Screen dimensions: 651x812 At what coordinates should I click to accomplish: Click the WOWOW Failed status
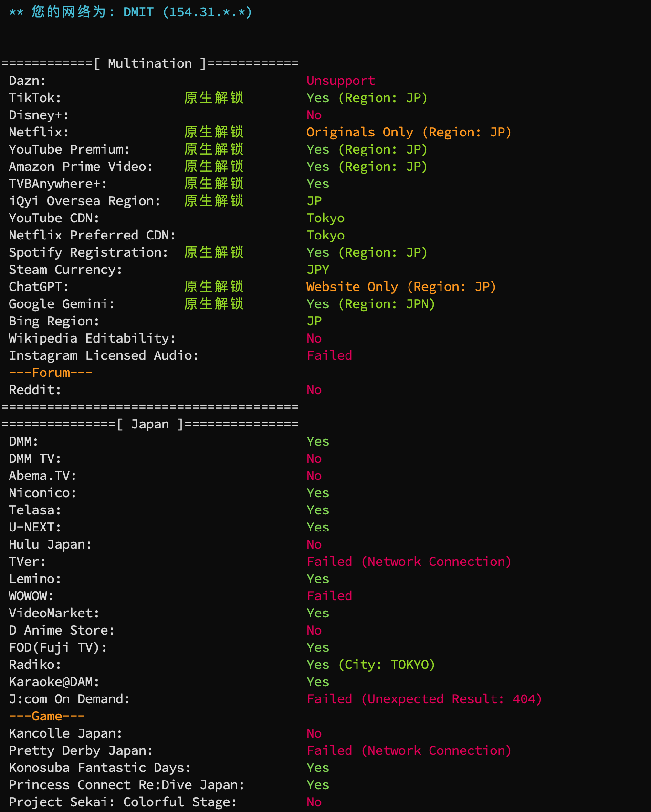[329, 596]
